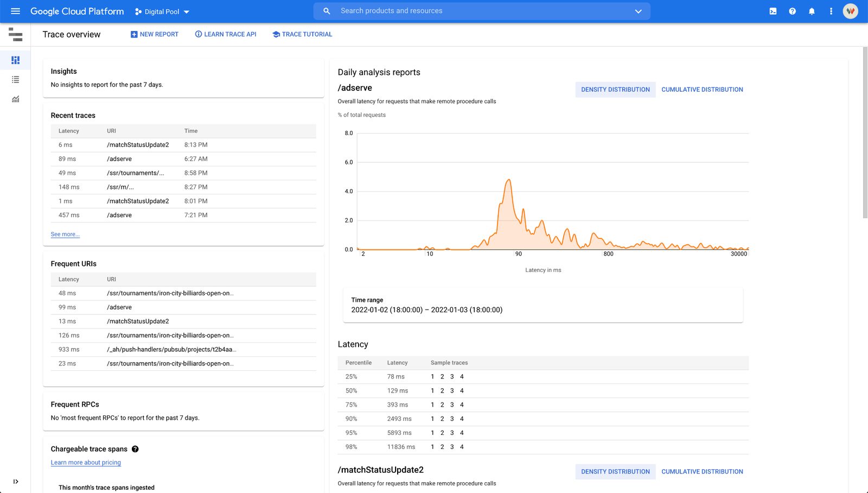868x493 pixels.
Task: Open sample trace 2 for 50% percentile
Action: coord(442,391)
